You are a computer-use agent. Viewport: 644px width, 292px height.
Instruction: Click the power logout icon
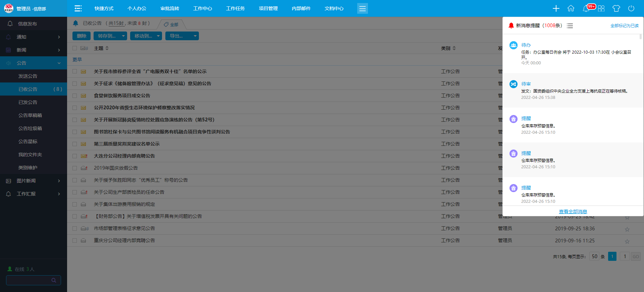pyautogui.click(x=631, y=8)
